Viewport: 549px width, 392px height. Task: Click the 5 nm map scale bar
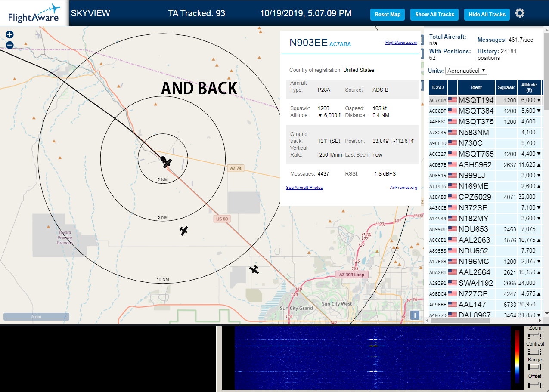(x=37, y=317)
